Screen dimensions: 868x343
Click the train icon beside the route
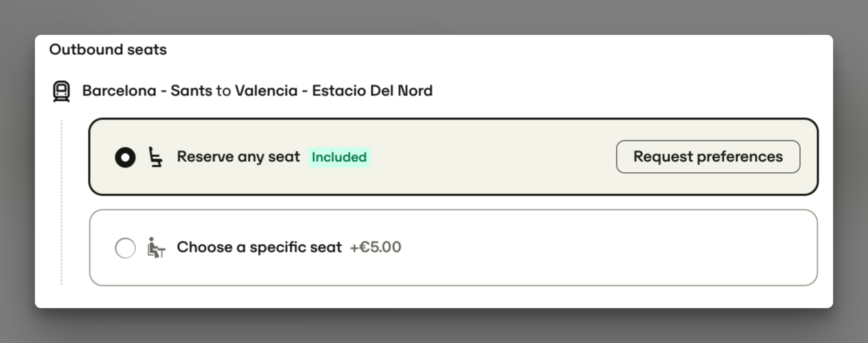click(61, 91)
